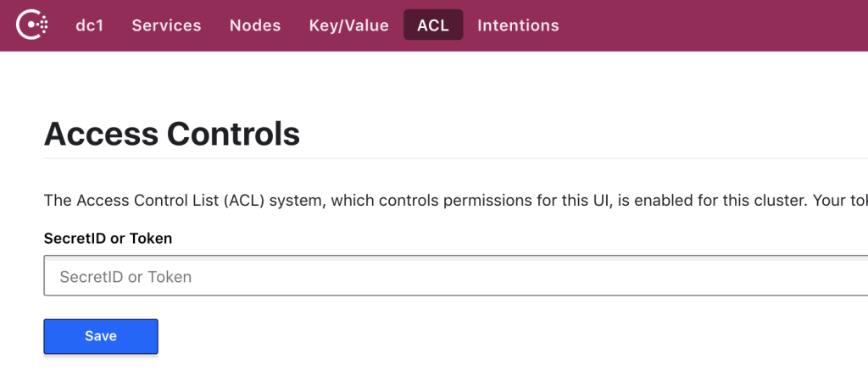Image resolution: width=868 pixels, height=392 pixels.
Task: Select the highlighted ACL tab
Action: coord(433,25)
